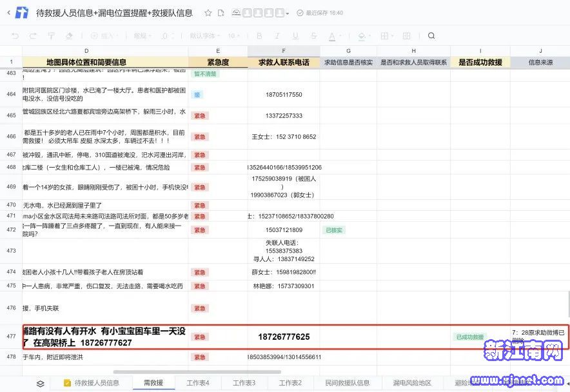The image size is (570, 392).
Task: Open search with magnifier icon
Action: 431,35
